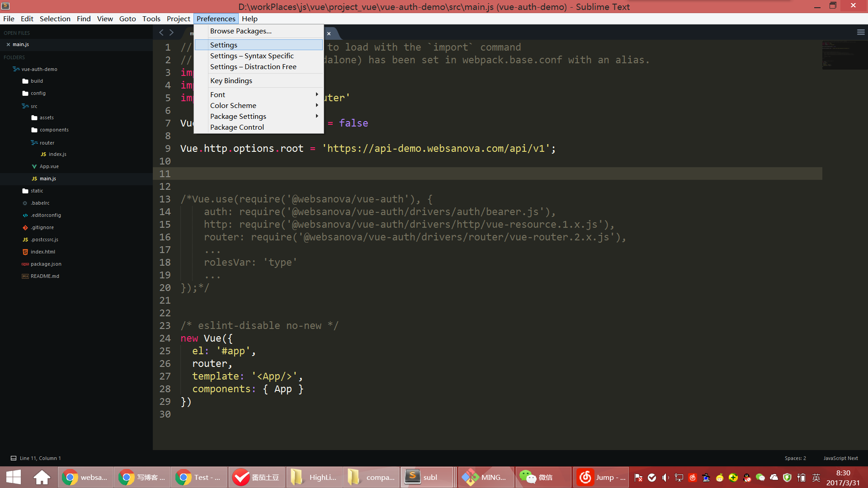
Task: Click the npm icon next to package.json
Action: point(25,264)
